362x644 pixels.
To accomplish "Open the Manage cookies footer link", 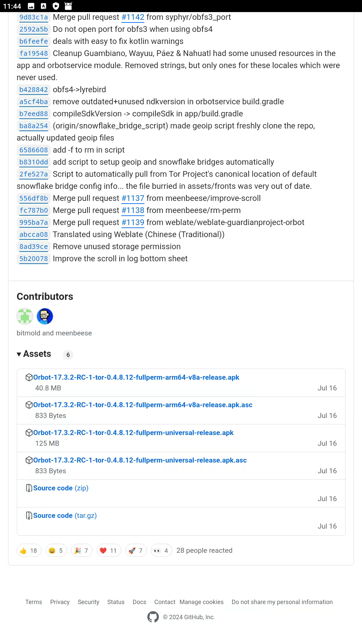I will (201, 602).
